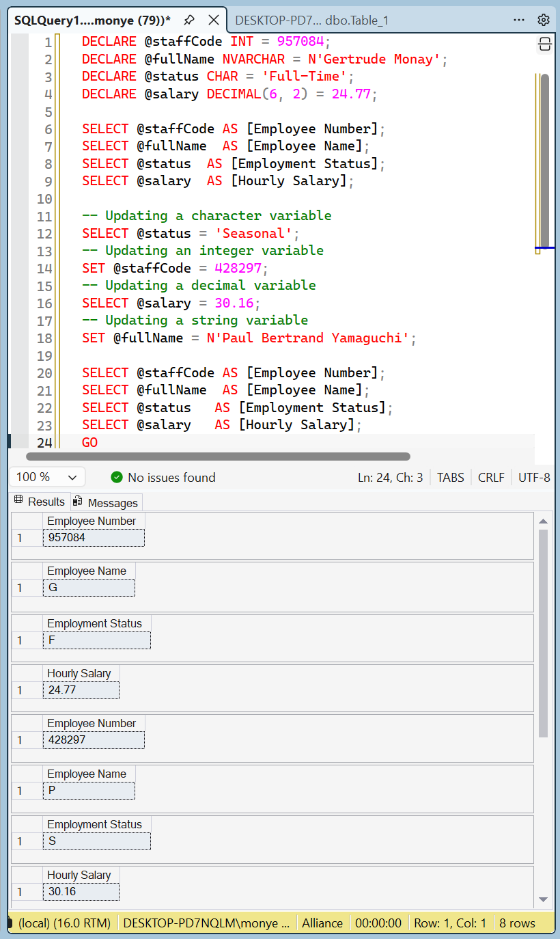This screenshot has height=939, width=560.
Task: Select the Employment Status cell containing F
Action: pyautogui.click(x=97, y=640)
